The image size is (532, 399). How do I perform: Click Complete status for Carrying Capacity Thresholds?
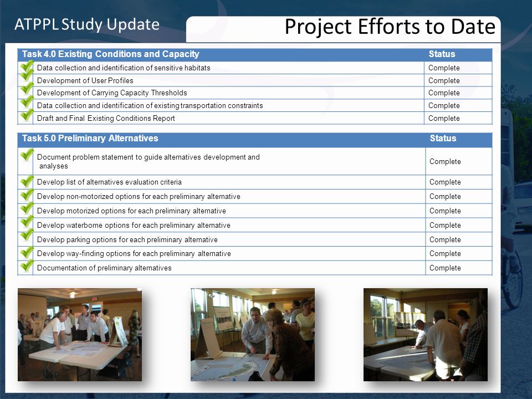(x=444, y=93)
